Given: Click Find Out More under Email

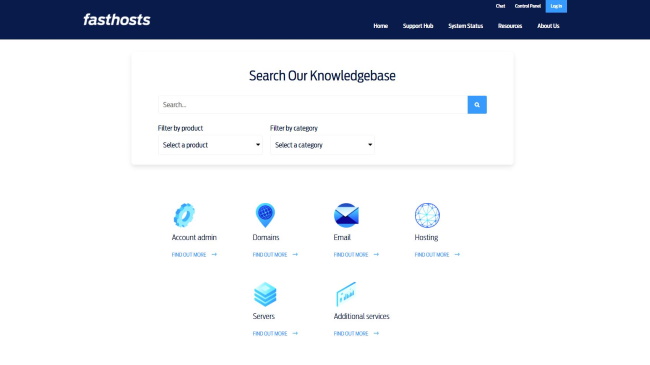Looking at the screenshot, I should coord(351,255).
